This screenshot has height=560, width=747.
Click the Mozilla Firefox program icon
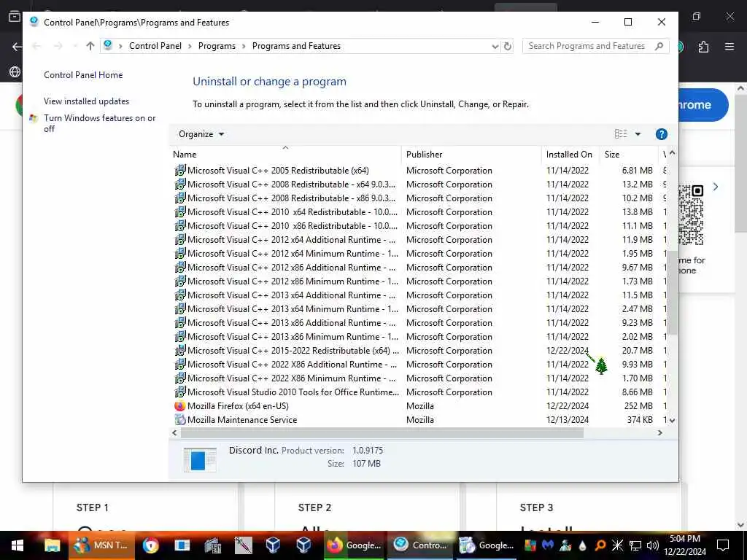coord(179,406)
